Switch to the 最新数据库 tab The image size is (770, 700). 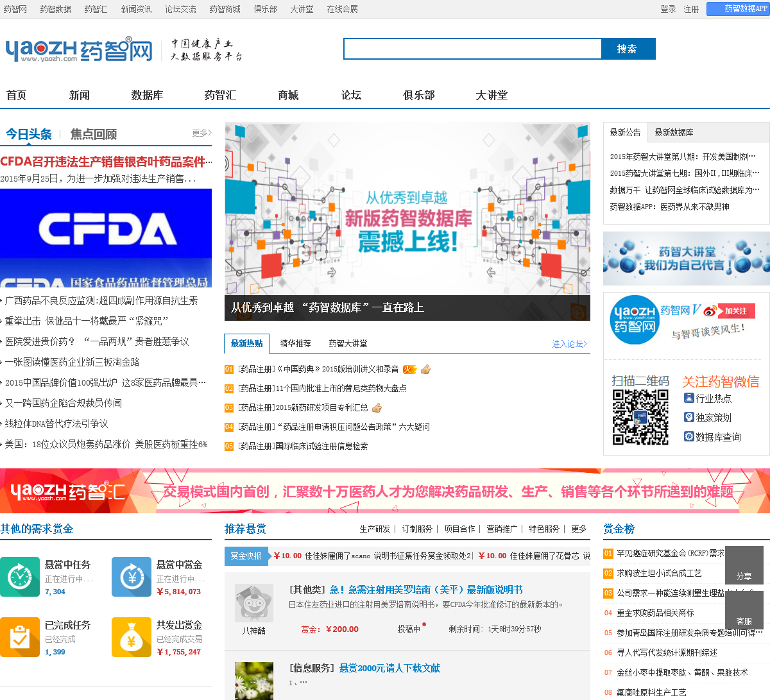674,132
